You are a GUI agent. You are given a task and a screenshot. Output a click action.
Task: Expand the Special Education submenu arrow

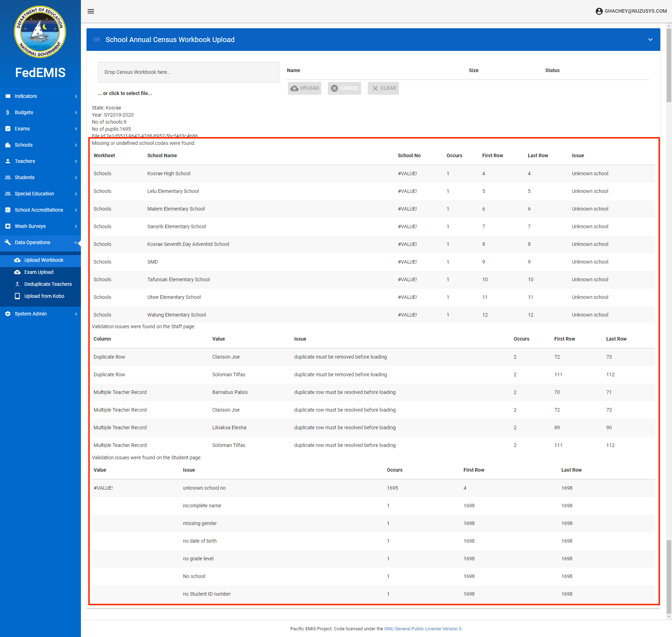coord(76,194)
